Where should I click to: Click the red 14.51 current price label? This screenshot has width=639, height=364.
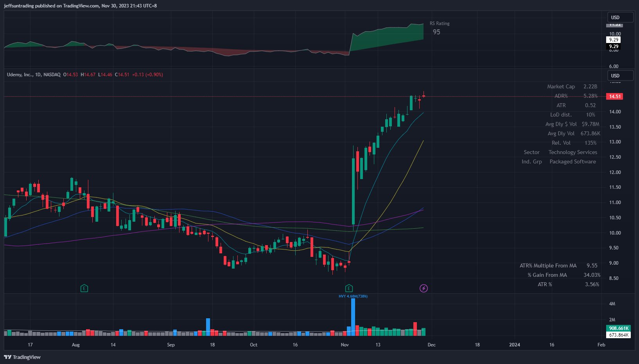coord(614,97)
